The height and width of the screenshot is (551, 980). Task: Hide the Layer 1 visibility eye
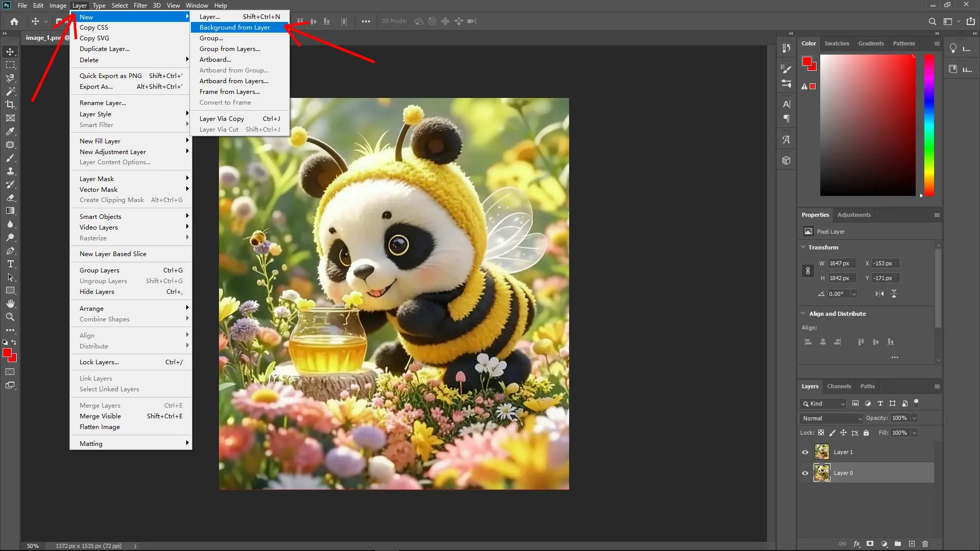coord(804,452)
